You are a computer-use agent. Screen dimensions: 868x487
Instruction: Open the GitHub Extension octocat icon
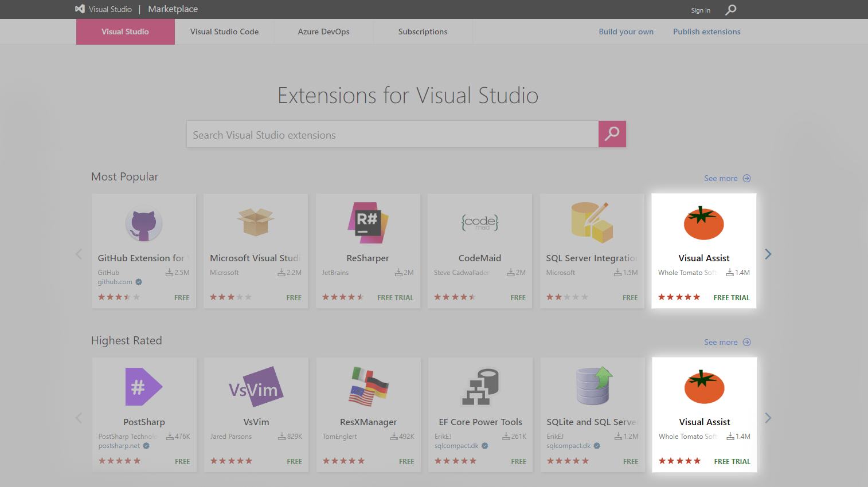pos(144,223)
